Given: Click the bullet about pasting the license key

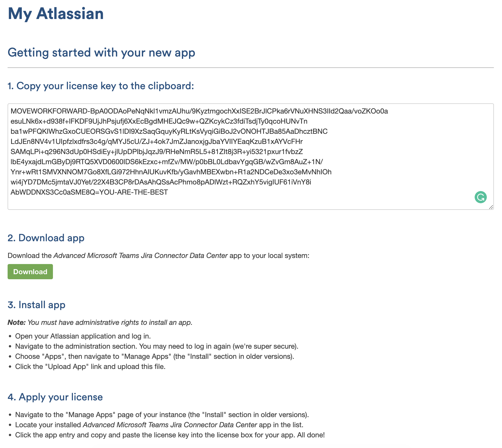Looking at the screenshot, I should coord(170,435).
